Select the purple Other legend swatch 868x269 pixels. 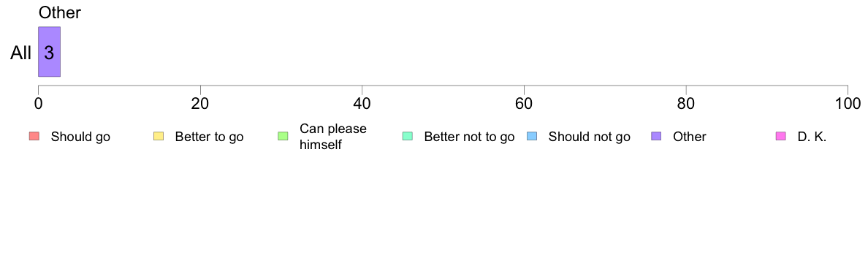coord(657,136)
